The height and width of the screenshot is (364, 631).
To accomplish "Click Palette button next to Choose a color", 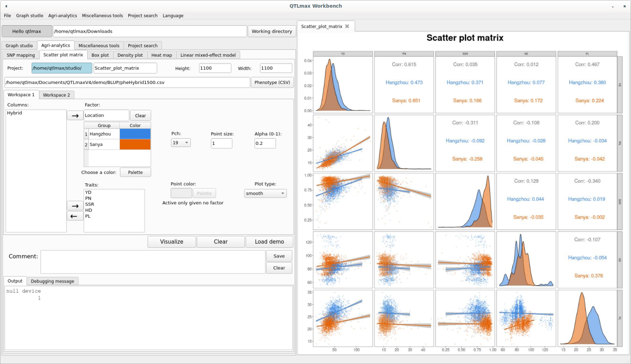I will [x=135, y=172].
